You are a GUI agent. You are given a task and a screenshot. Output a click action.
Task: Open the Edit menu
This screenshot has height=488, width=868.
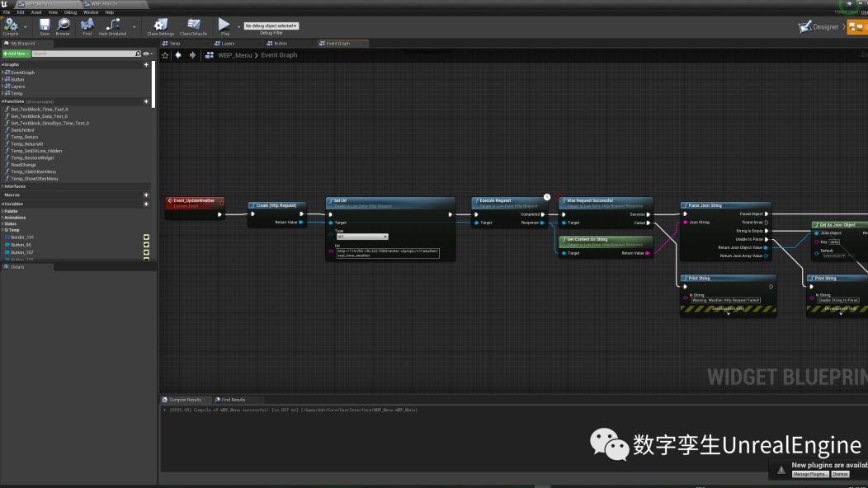tap(21, 12)
